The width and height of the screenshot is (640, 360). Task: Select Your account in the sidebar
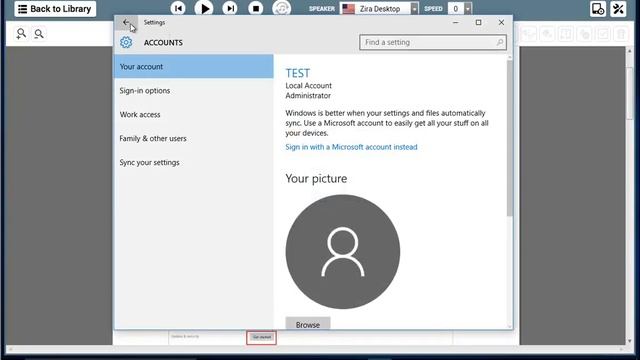point(193,67)
